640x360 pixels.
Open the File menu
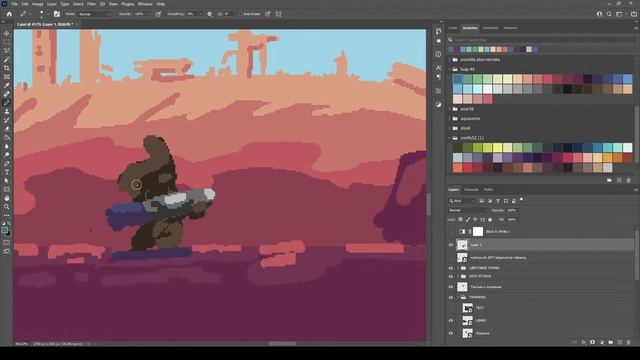tap(14, 4)
